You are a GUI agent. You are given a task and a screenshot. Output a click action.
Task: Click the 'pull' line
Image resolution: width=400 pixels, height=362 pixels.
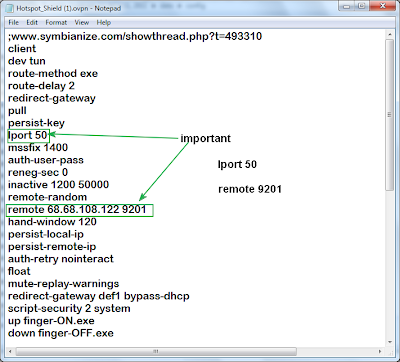click(x=17, y=110)
